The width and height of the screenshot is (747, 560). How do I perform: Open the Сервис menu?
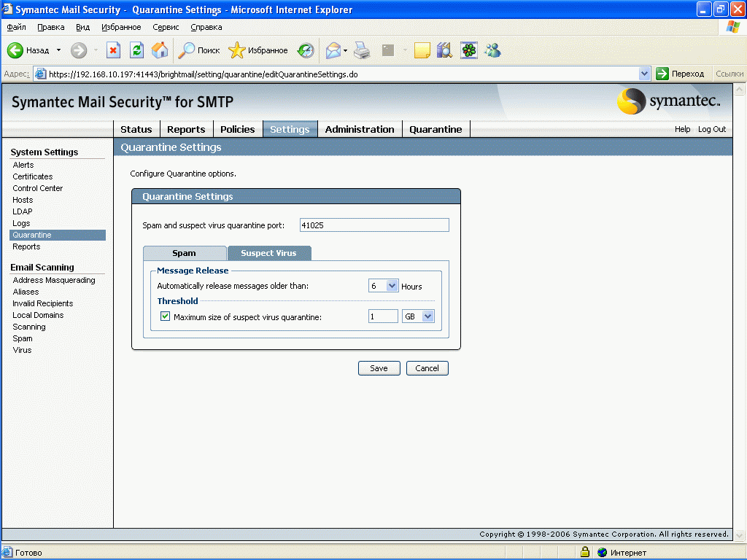pyautogui.click(x=166, y=27)
